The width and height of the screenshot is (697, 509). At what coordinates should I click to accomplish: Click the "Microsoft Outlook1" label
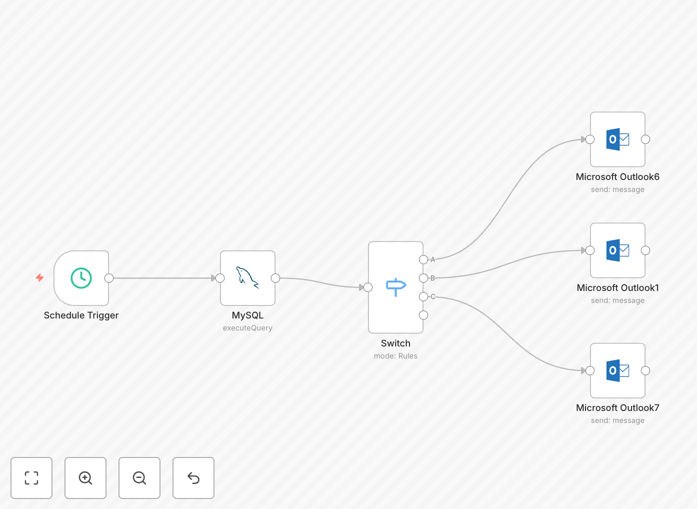tap(617, 288)
